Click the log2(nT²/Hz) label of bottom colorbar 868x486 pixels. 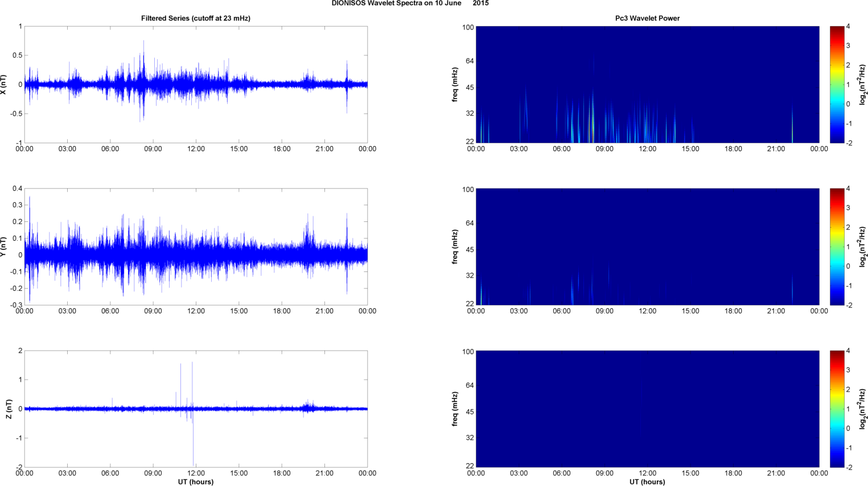[862, 409]
